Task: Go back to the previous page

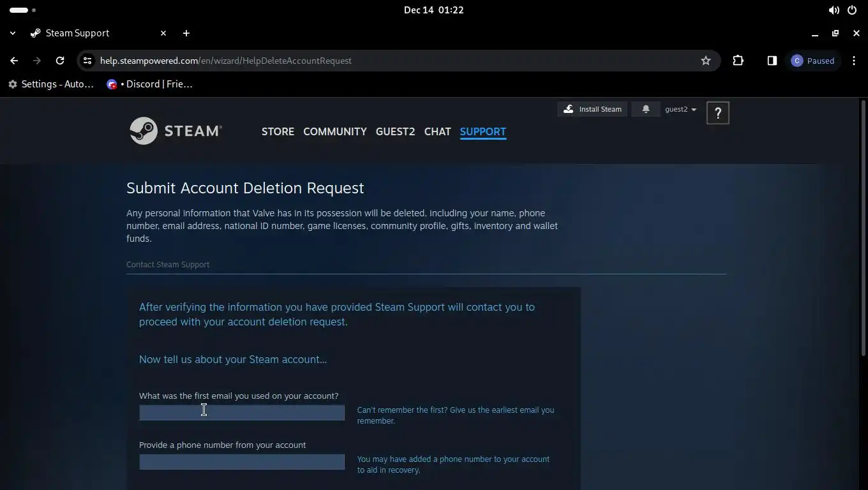Action: [x=14, y=61]
